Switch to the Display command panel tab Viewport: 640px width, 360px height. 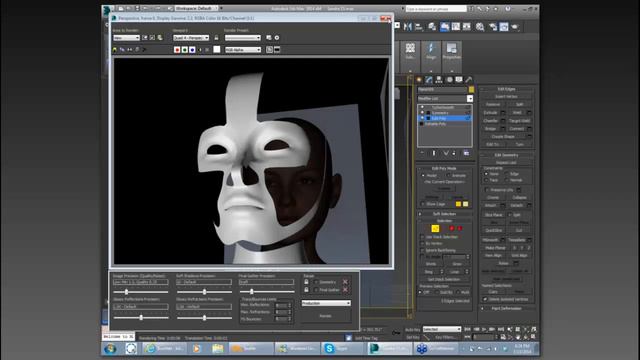click(x=459, y=80)
